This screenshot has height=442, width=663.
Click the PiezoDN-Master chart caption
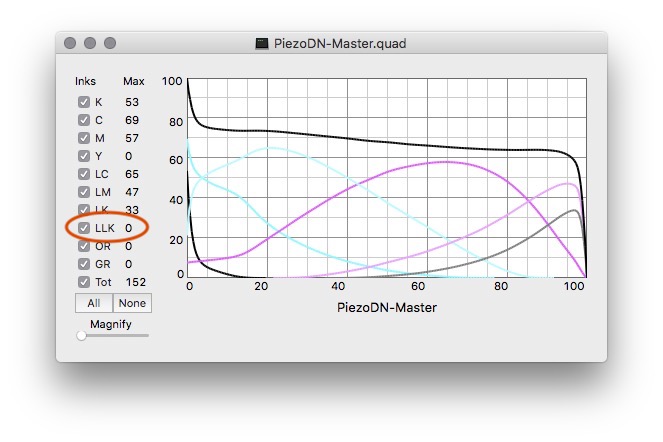click(x=386, y=307)
